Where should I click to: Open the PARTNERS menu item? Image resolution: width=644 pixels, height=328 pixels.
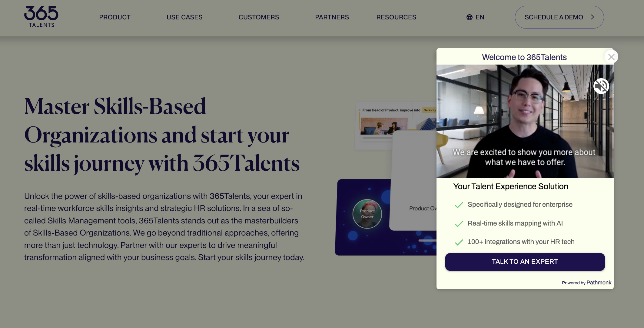(x=332, y=17)
